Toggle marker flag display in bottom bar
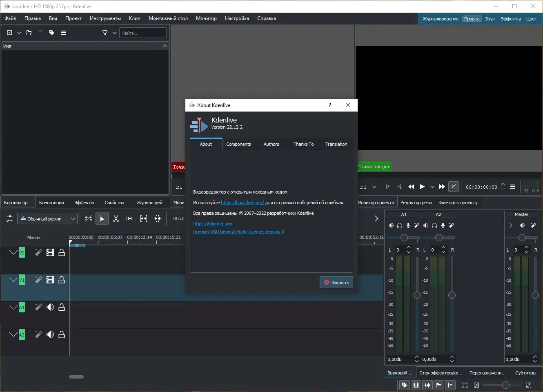Screen dimensions: 543x392 click(439, 385)
